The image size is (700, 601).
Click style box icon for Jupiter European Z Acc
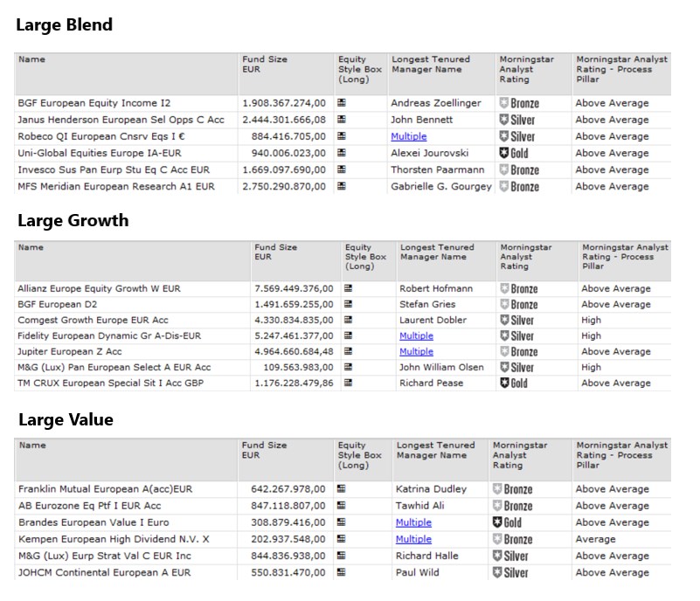click(348, 352)
